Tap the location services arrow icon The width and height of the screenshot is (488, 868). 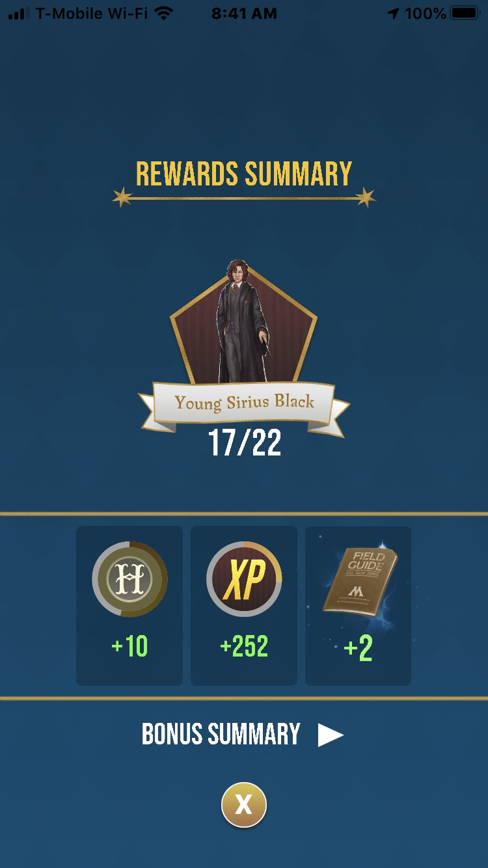[394, 13]
